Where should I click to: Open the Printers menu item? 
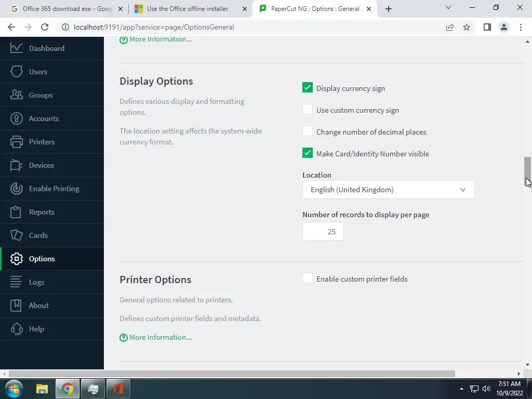52,142
